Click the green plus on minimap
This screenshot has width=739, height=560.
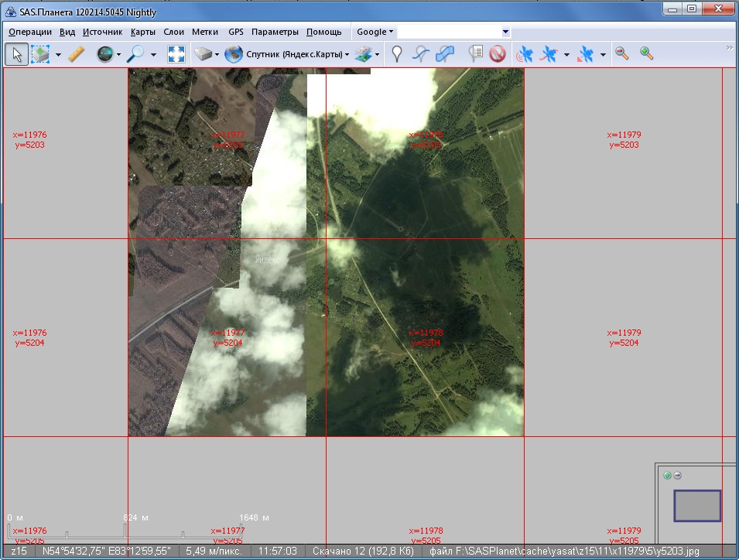[x=667, y=475]
